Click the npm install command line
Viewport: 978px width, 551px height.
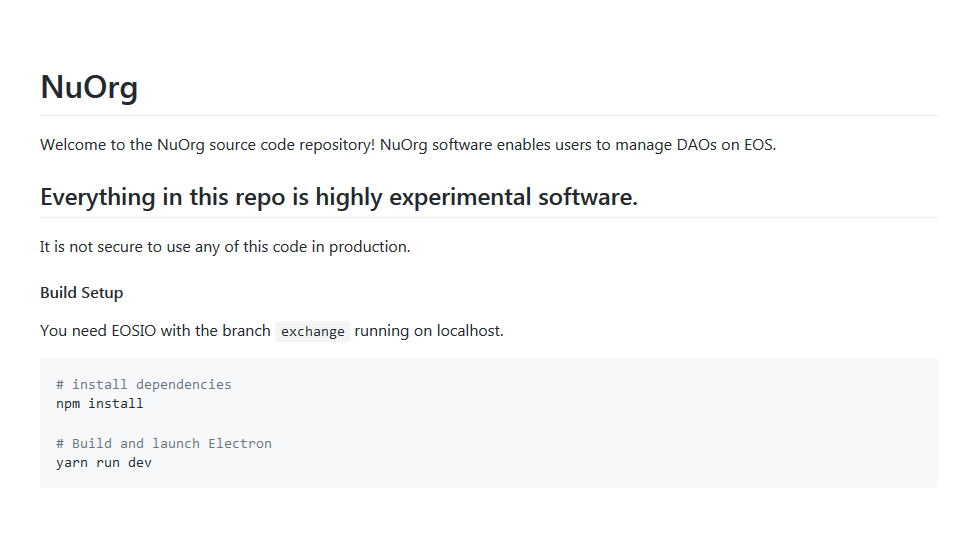(100, 404)
